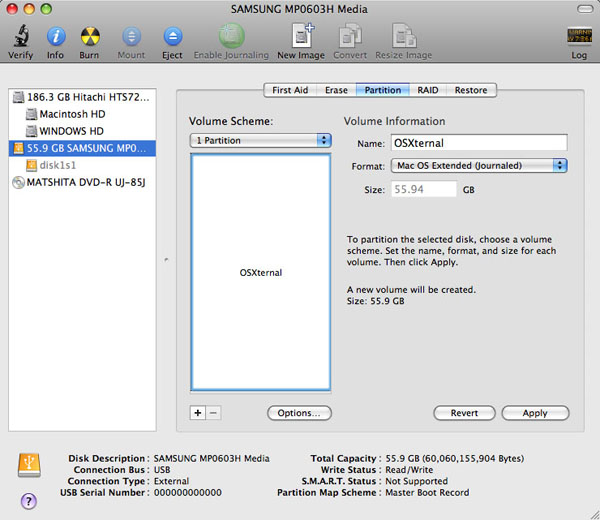600x520 pixels.
Task: Click the Size field showing 55.94
Action: pos(424,189)
